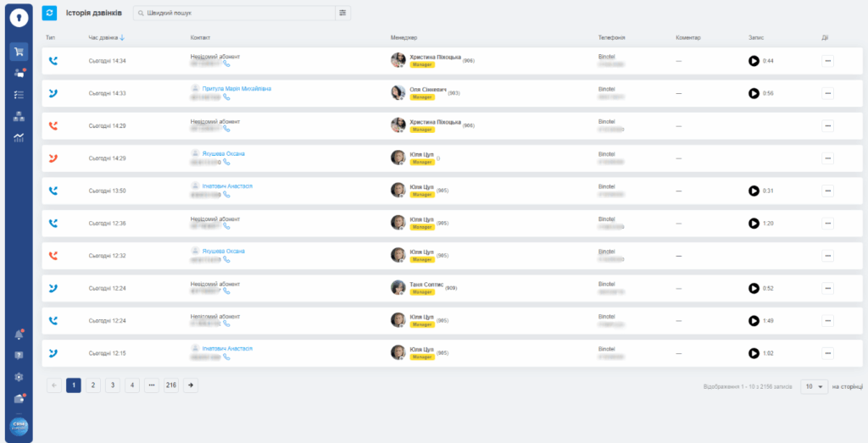Viewport: 868px width, 443px height.
Task: Open the help question mark icon
Action: [x=19, y=356]
